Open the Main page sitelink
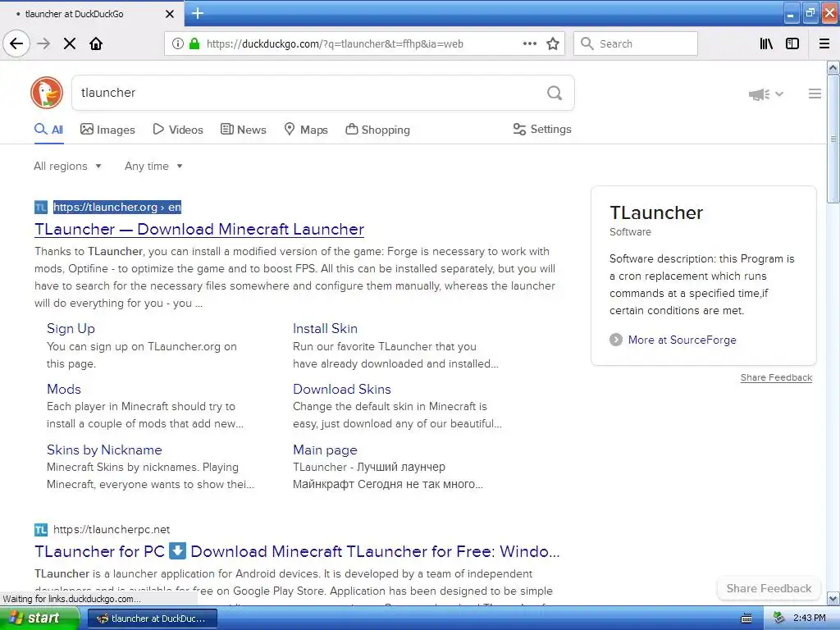Image resolution: width=840 pixels, height=630 pixels. pyautogui.click(x=325, y=450)
